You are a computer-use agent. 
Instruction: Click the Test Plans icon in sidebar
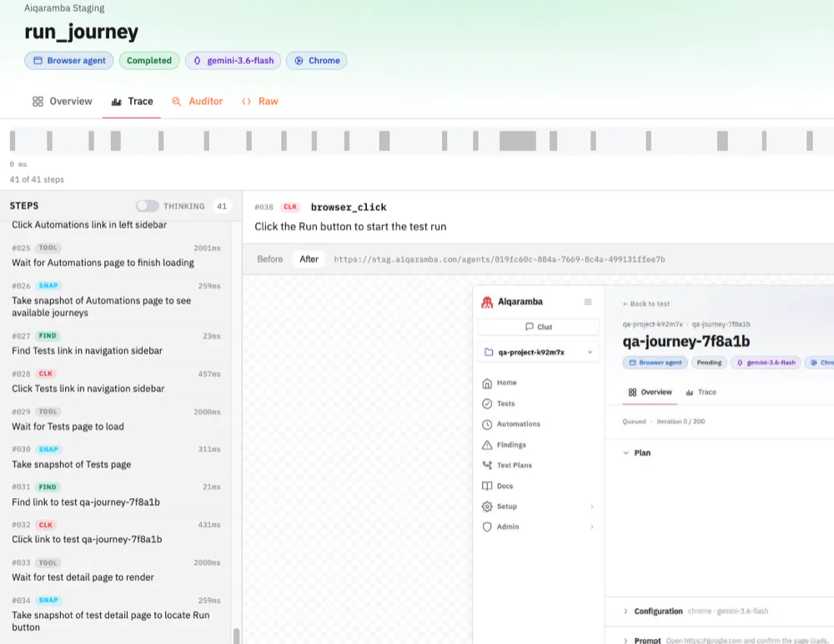[487, 465]
